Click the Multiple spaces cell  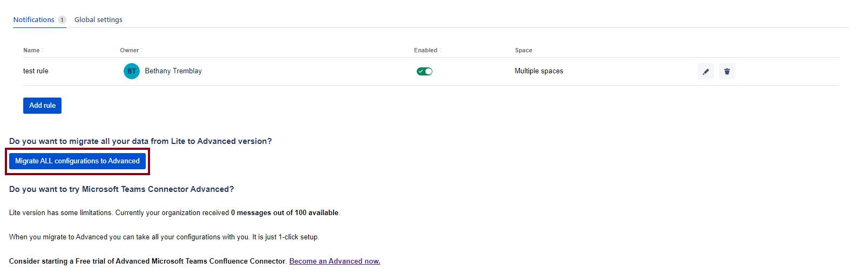point(539,71)
